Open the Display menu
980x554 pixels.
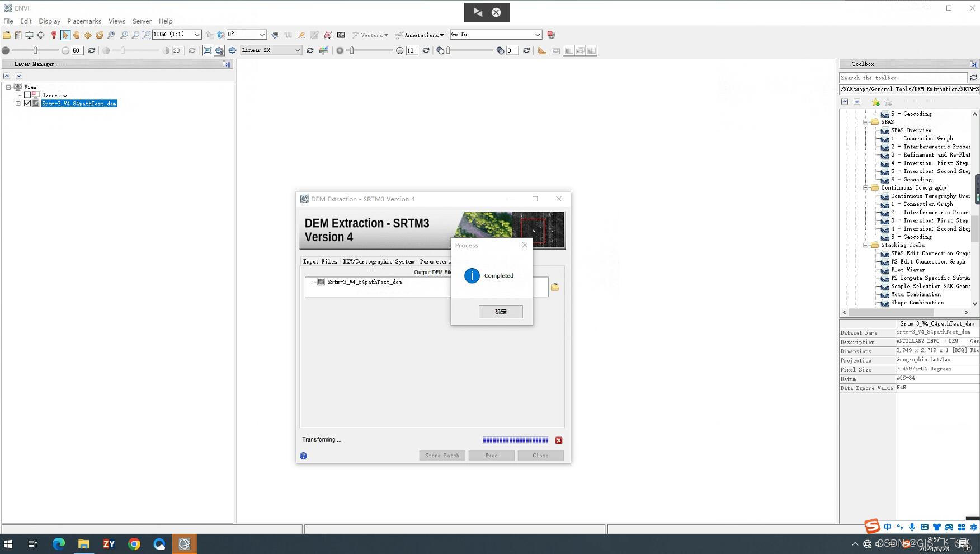49,21
